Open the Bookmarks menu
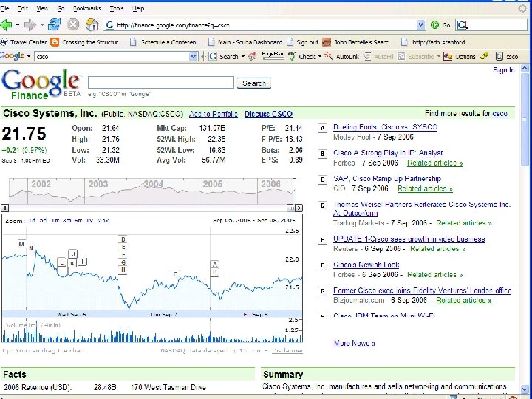The image size is (532, 399). (87, 8)
